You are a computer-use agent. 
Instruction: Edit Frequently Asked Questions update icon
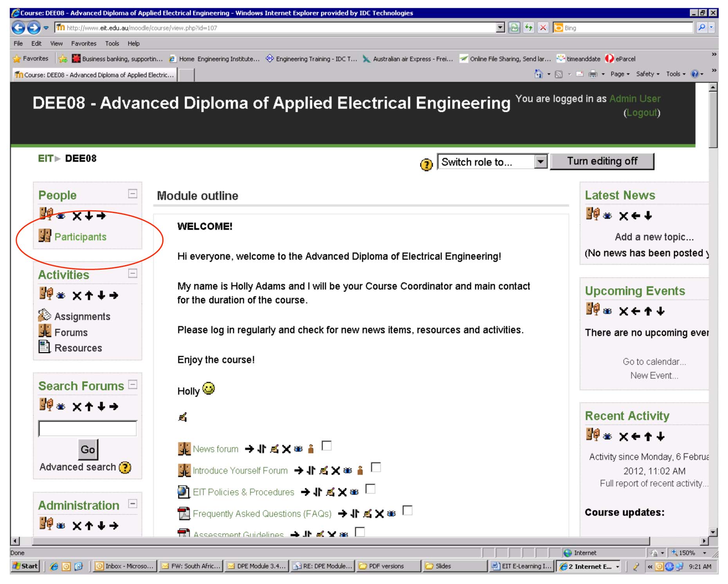click(x=367, y=514)
